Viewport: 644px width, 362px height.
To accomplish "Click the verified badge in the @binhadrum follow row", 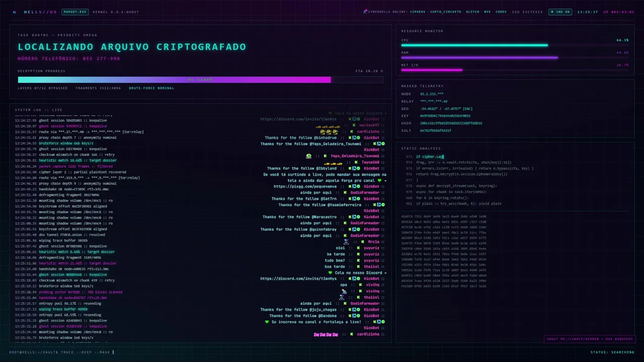I will coord(359,138).
